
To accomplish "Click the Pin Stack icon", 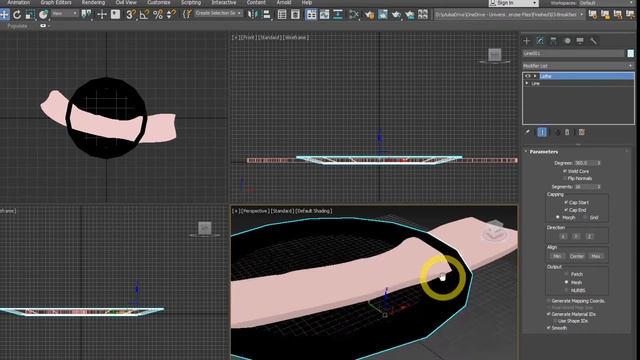I will [528, 132].
